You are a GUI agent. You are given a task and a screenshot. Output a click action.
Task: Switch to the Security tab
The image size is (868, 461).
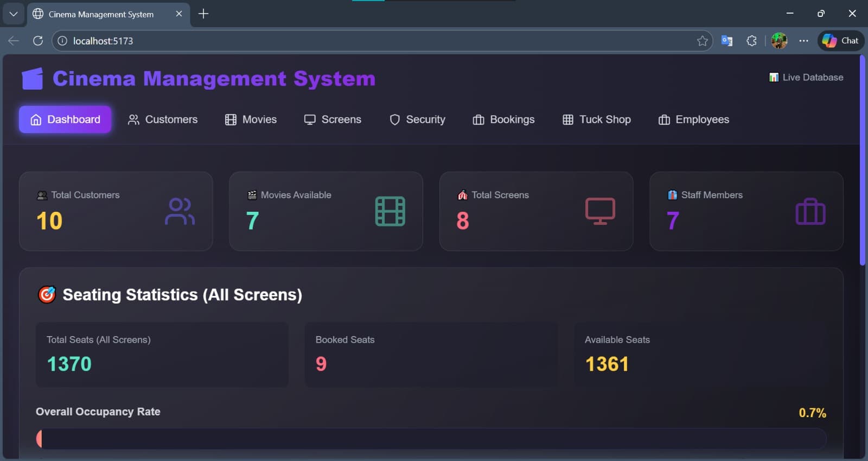click(x=417, y=119)
